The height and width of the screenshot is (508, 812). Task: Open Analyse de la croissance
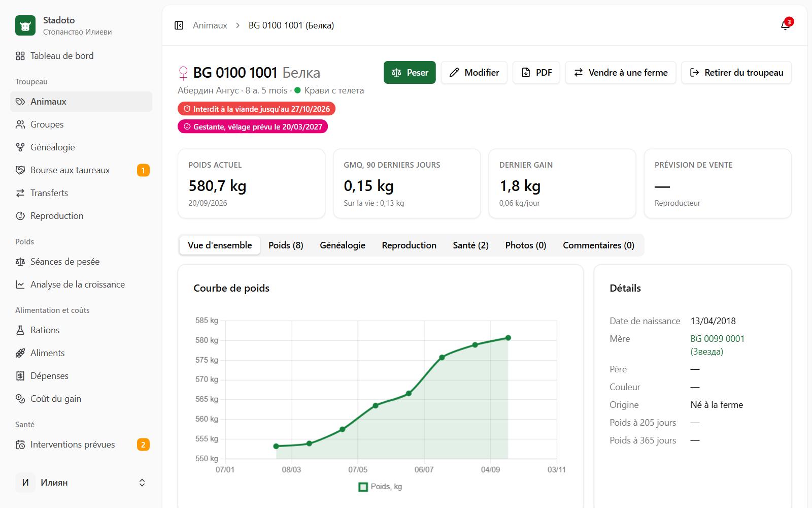click(81, 284)
